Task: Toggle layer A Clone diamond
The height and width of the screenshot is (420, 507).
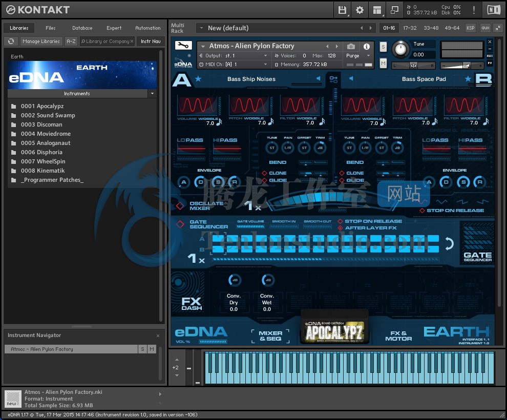Action: pos(264,173)
